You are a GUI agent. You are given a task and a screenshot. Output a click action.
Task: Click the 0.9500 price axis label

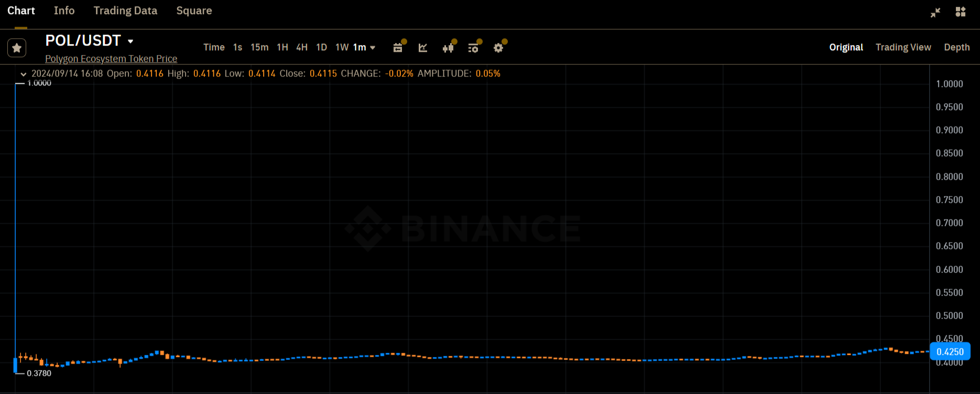click(949, 107)
